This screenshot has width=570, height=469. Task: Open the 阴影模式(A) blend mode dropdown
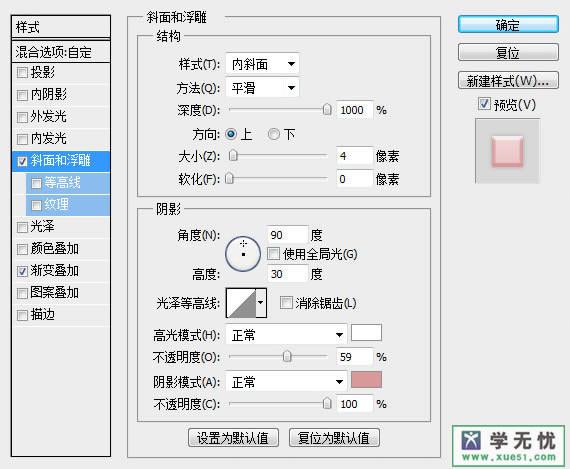[286, 382]
